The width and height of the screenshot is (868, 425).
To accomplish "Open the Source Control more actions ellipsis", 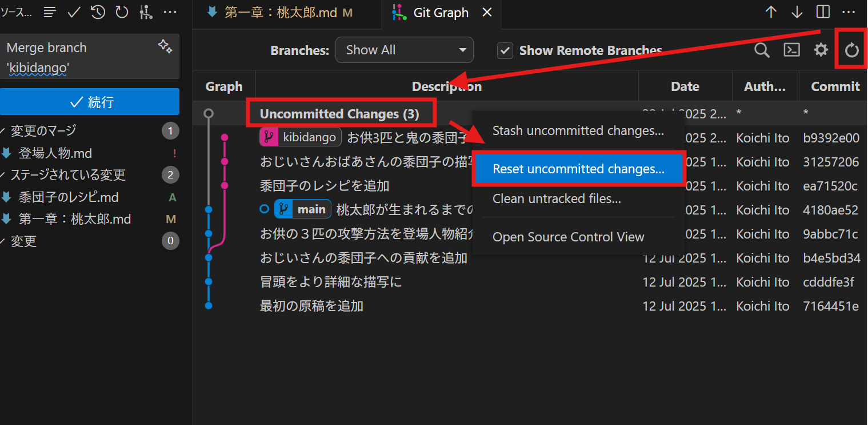I will pyautogui.click(x=170, y=12).
